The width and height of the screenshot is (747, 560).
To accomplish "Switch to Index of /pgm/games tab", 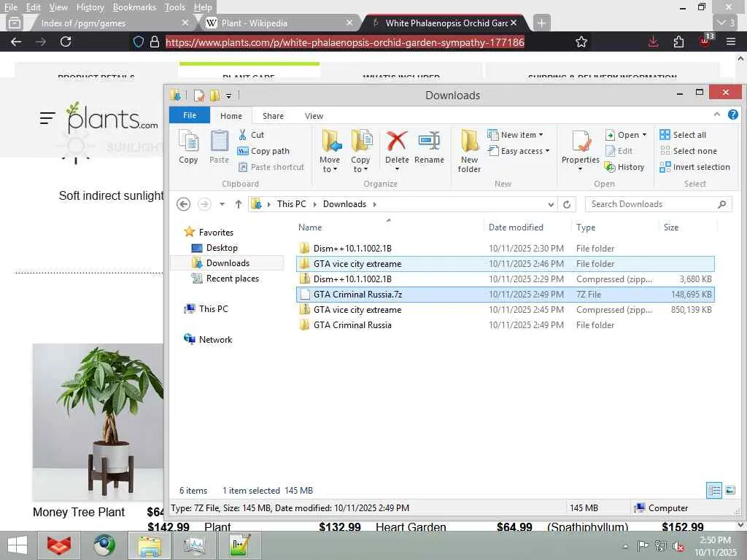I will click(109, 23).
